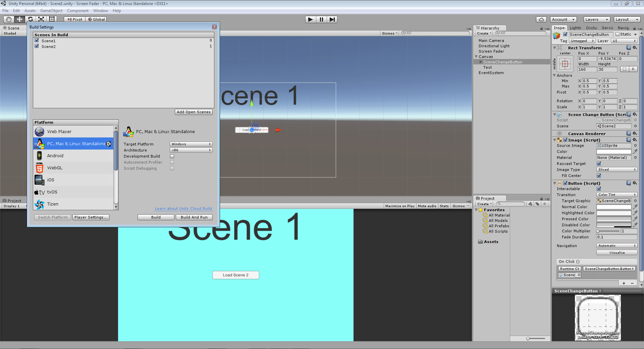Click the Build And Run button
The image size is (644, 349).
(194, 217)
